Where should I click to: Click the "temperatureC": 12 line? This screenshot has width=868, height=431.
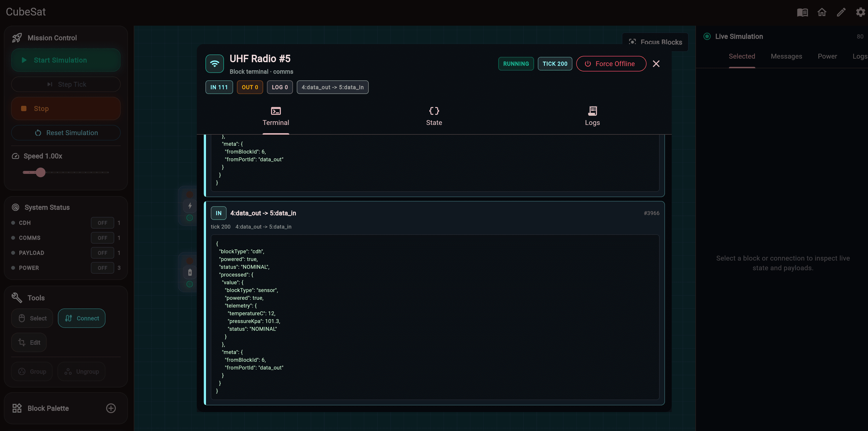(x=251, y=314)
